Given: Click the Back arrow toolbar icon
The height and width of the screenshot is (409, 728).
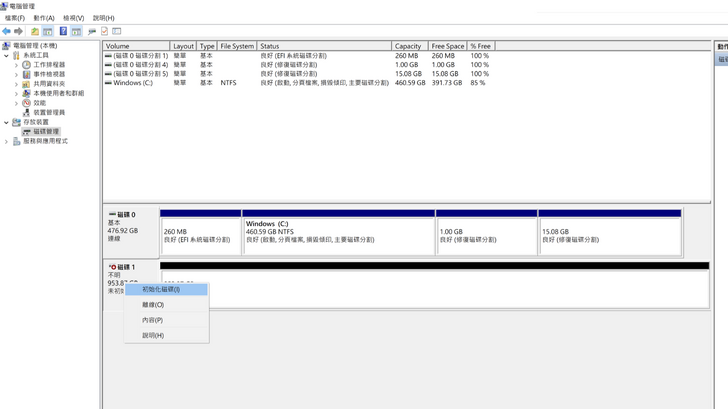Looking at the screenshot, I should (7, 31).
